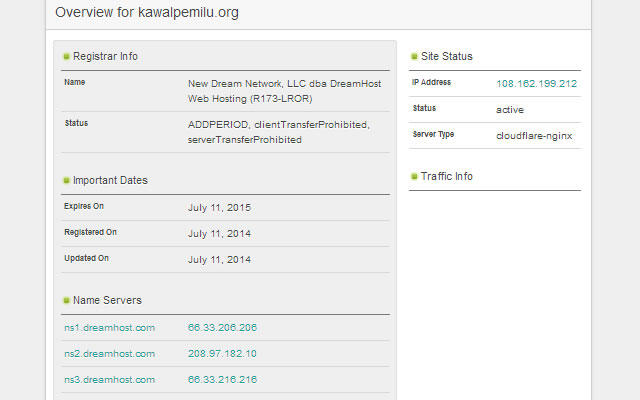Image resolution: width=640 pixels, height=400 pixels.
Task: Open the ns1.dreamhost.com name server link
Action: coord(109,328)
